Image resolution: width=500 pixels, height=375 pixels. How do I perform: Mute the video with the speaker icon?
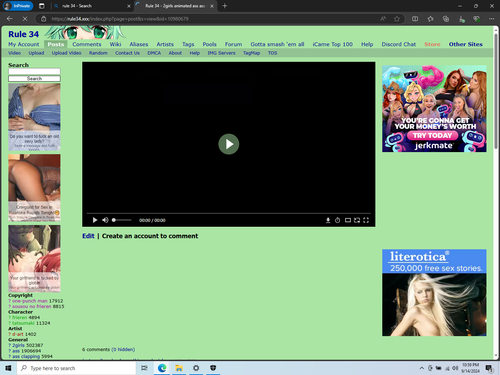click(105, 220)
